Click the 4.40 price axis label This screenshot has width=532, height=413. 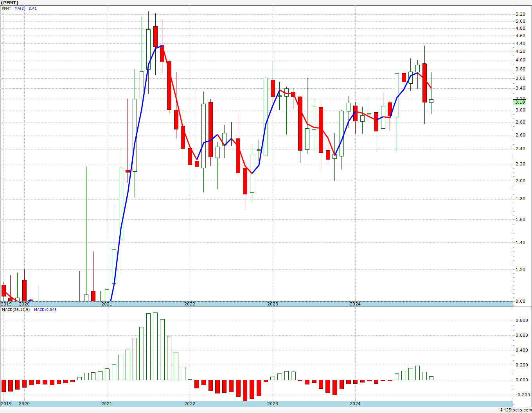click(x=520, y=43)
